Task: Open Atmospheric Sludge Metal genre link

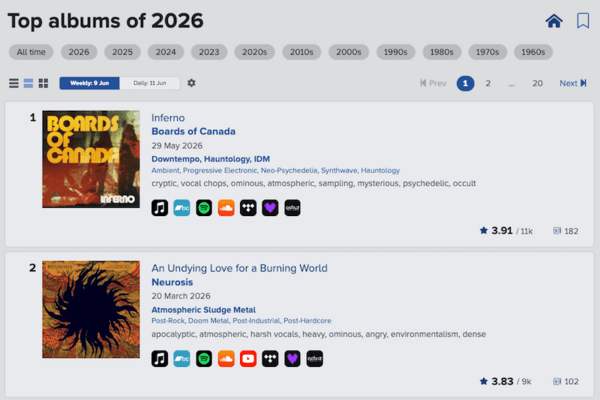Action: pyautogui.click(x=204, y=310)
